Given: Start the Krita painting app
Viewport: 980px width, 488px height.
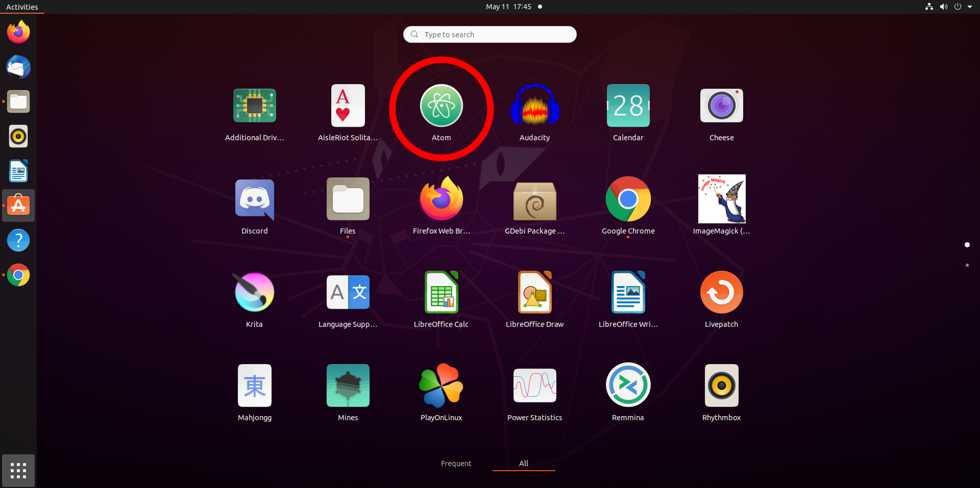Looking at the screenshot, I should click(x=255, y=293).
